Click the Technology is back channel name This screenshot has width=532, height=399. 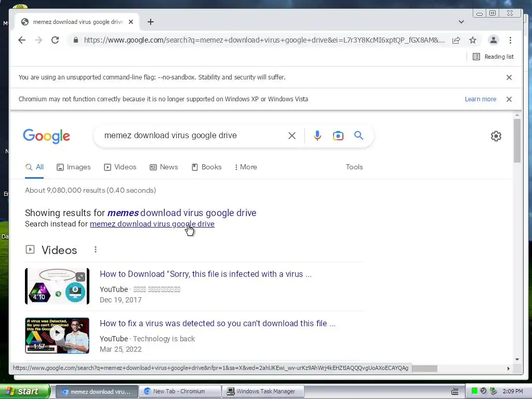[164, 339]
